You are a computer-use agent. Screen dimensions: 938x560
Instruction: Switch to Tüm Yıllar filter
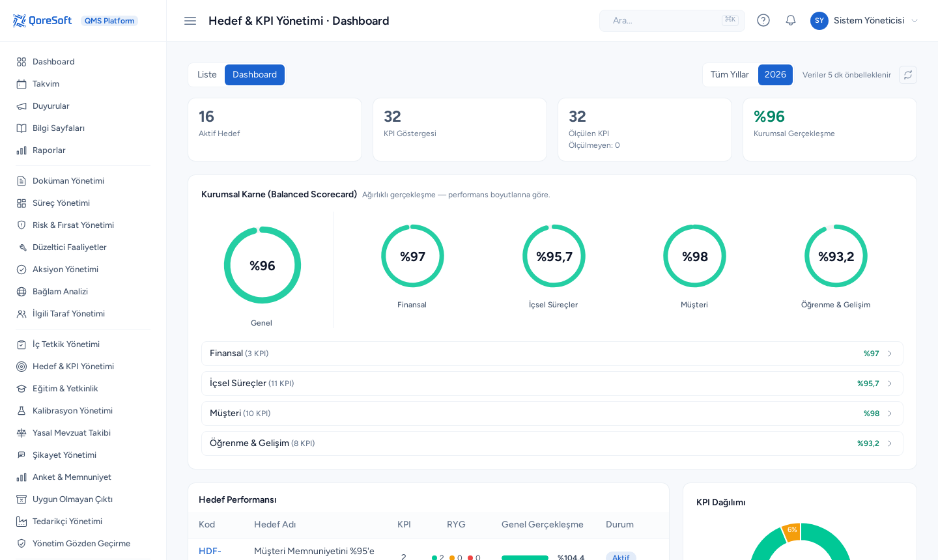click(730, 75)
